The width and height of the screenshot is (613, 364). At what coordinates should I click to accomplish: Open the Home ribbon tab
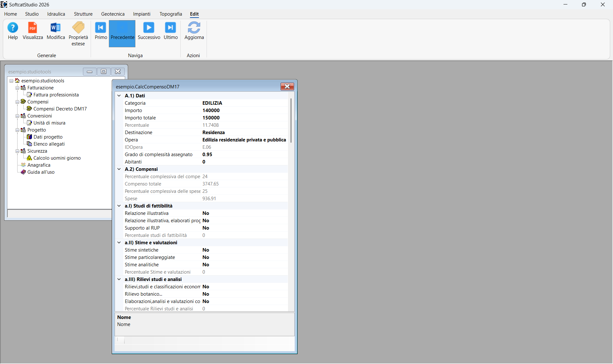[11, 14]
